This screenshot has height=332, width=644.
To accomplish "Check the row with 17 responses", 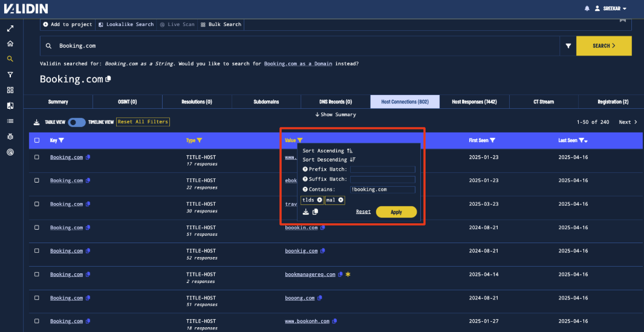I will [x=37, y=157].
